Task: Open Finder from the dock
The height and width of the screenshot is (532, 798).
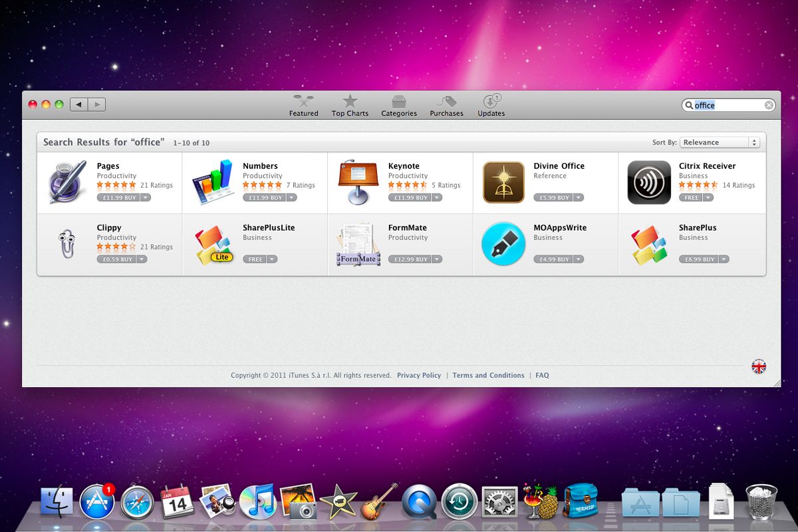Action: coord(57,501)
